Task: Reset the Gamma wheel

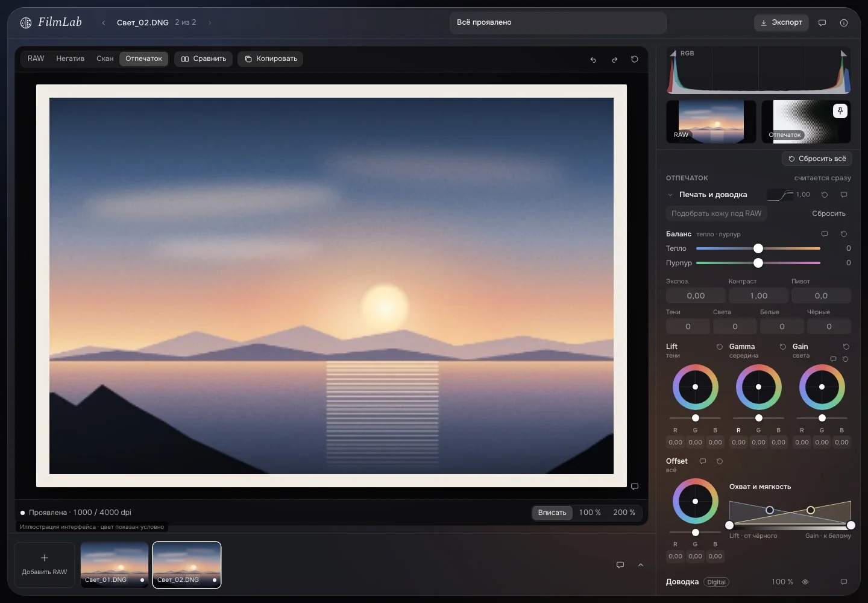Action: point(783,346)
